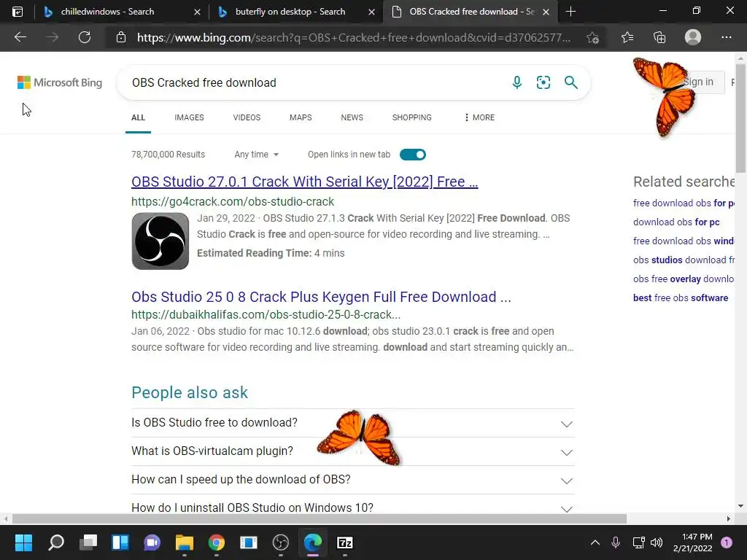The image size is (747, 560).
Task: Switch to IMAGES results tab
Action: point(189,117)
